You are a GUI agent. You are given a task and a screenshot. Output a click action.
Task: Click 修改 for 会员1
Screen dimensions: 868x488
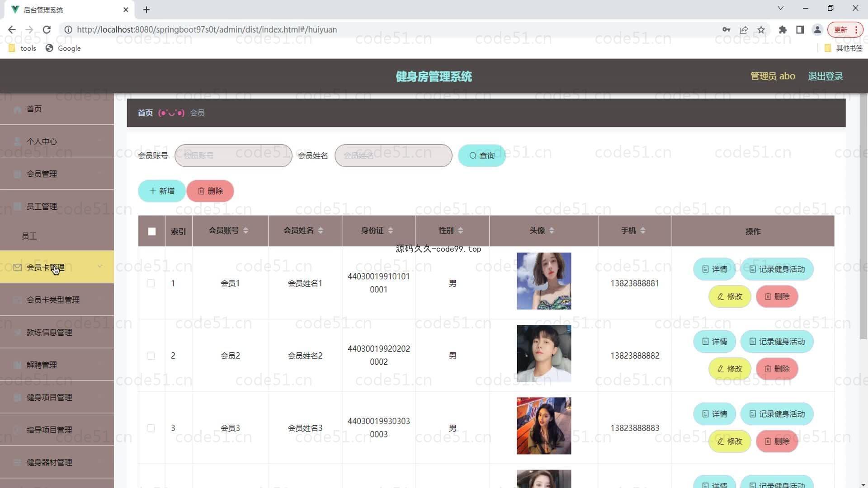coord(730,296)
